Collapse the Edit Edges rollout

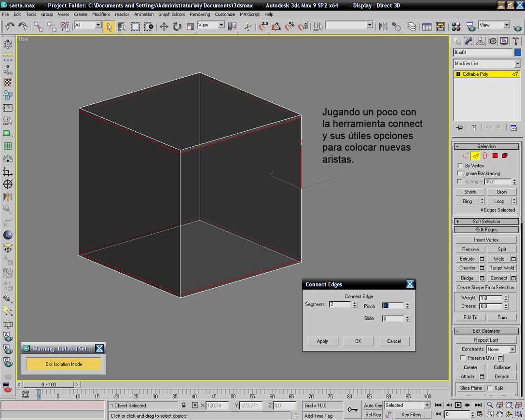pos(486,230)
